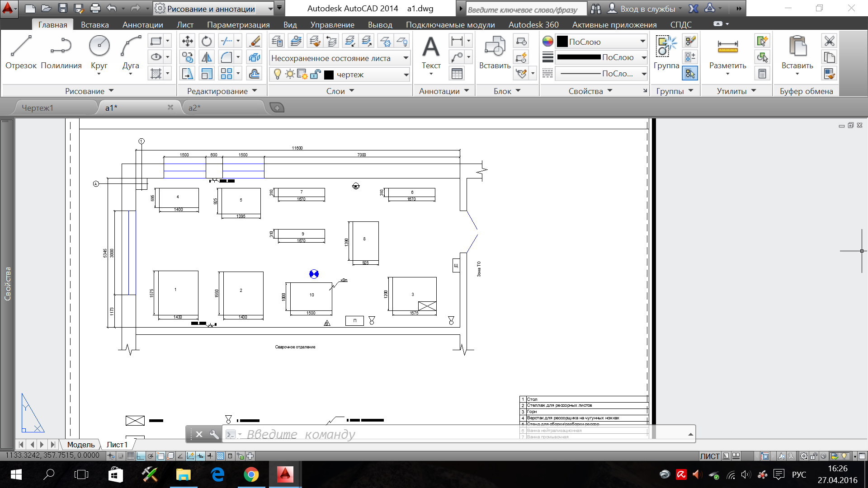Open the Несохраненное состояние листа dropdown
The height and width of the screenshot is (488, 868).
click(x=340, y=58)
